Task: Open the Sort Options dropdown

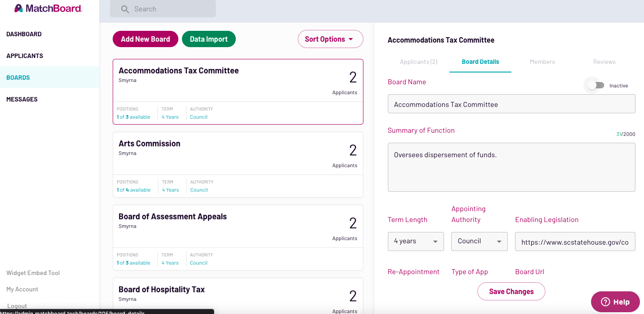Action: [330, 39]
